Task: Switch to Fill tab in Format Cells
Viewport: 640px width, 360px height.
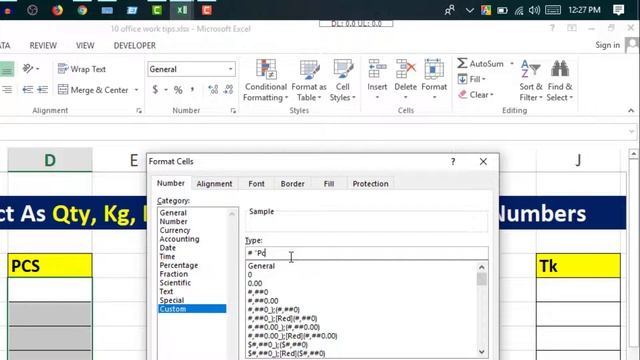Action: click(x=329, y=184)
